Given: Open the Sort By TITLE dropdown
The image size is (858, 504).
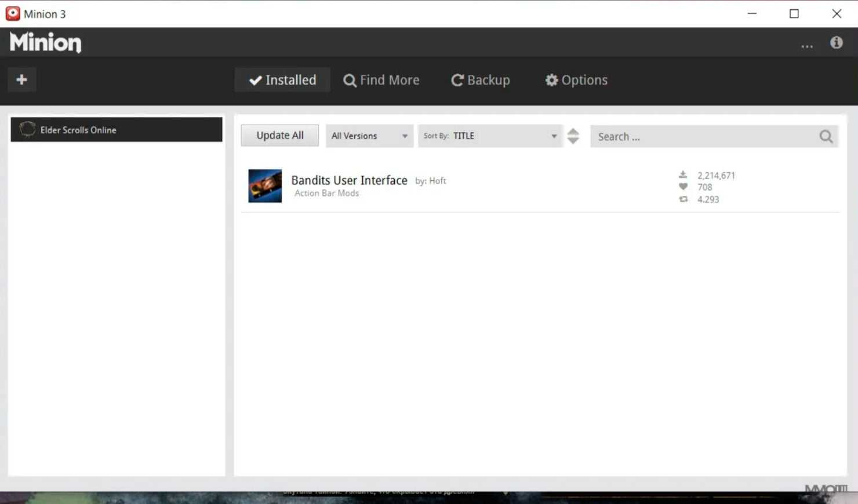Looking at the screenshot, I should point(490,136).
